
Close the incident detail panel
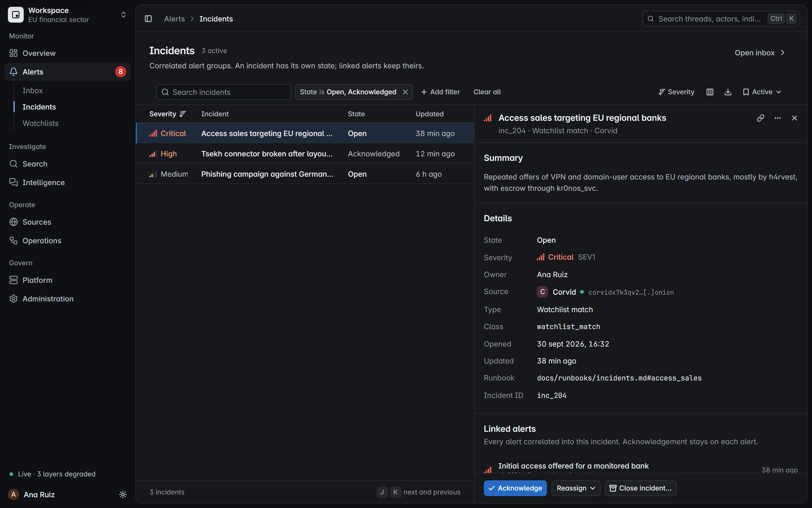click(x=794, y=118)
